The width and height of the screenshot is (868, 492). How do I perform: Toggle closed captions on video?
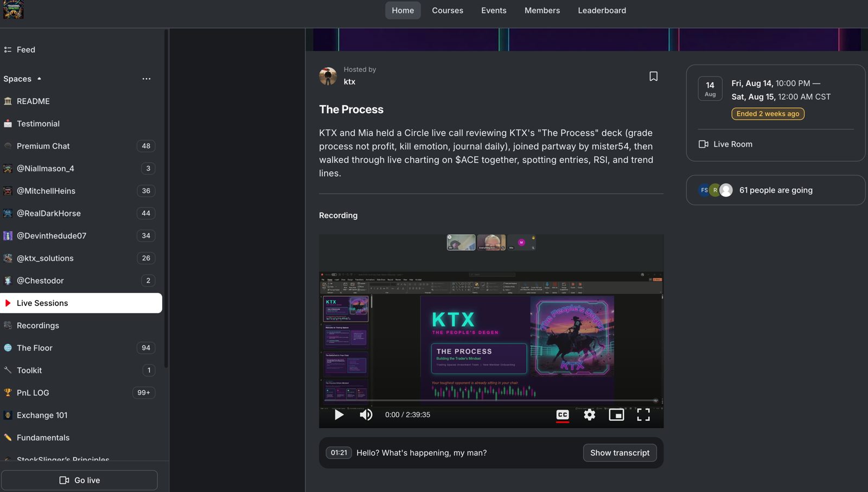click(563, 415)
